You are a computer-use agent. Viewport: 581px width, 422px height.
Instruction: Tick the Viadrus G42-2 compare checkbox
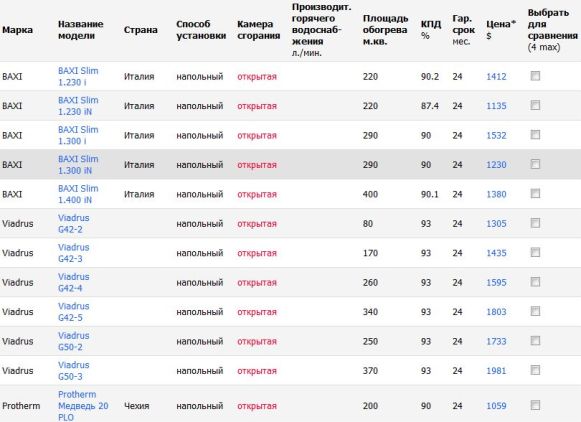[535, 223]
